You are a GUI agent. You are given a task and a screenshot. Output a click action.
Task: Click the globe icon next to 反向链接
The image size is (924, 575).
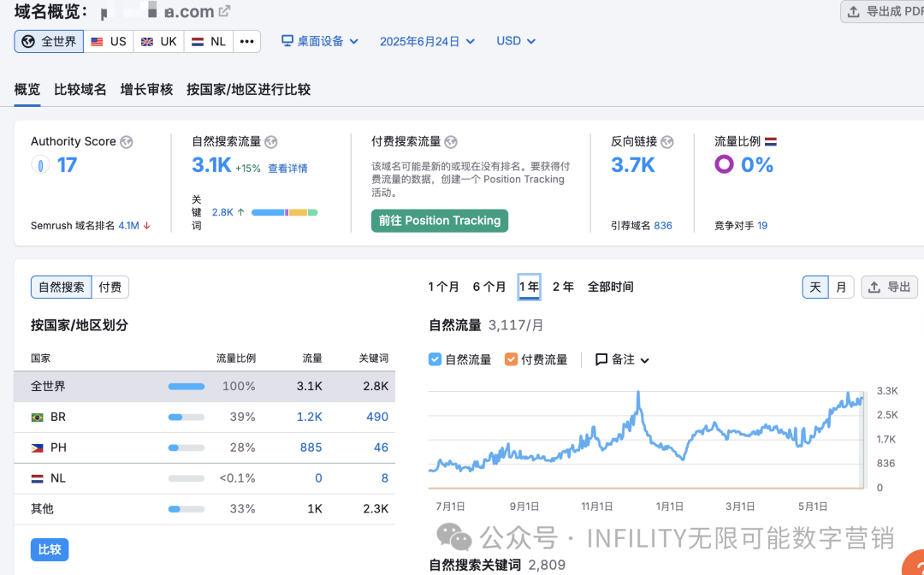click(x=667, y=142)
